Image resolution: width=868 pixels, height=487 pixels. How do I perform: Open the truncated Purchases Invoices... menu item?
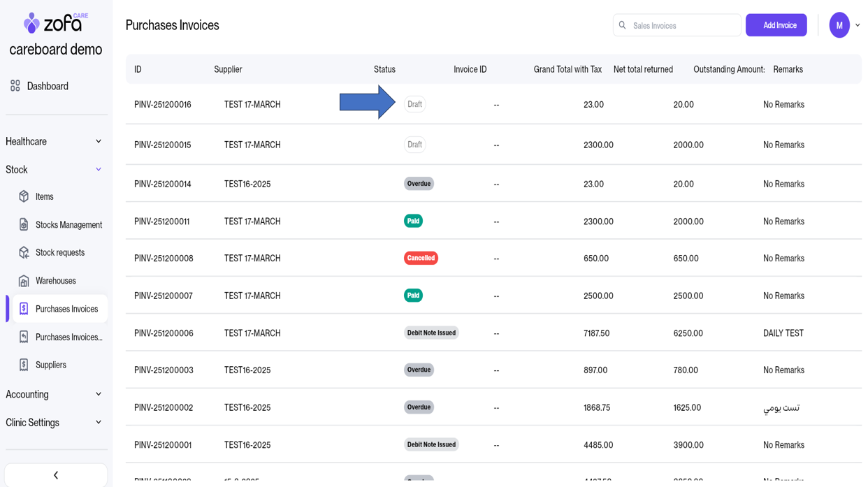68,337
